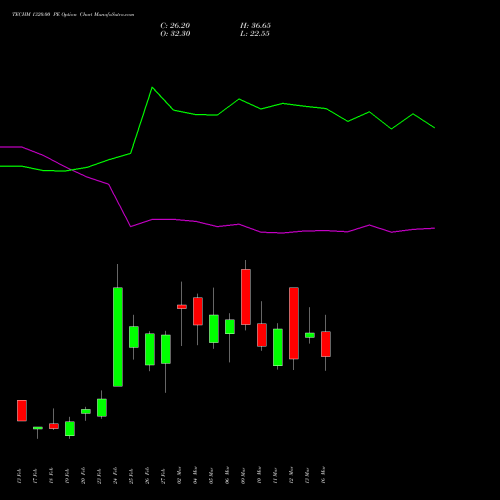Click the last red candlestick for 16 Mar

coord(326,344)
